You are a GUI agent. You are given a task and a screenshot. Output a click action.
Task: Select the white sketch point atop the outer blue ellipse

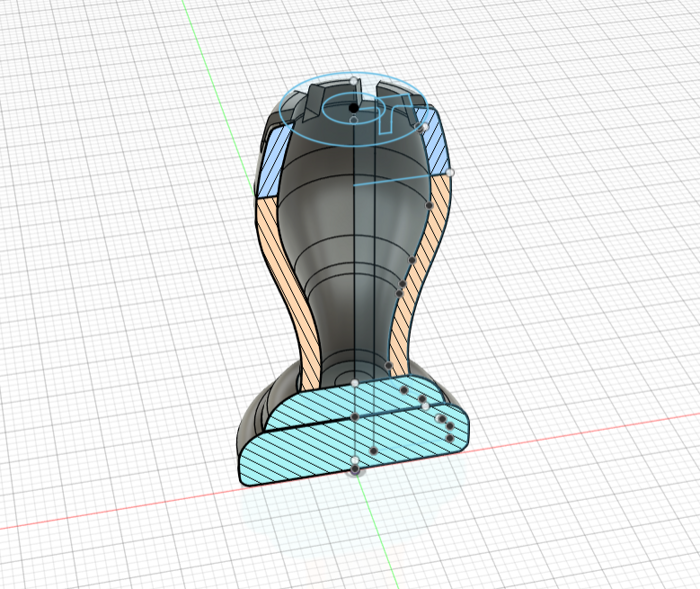click(354, 81)
